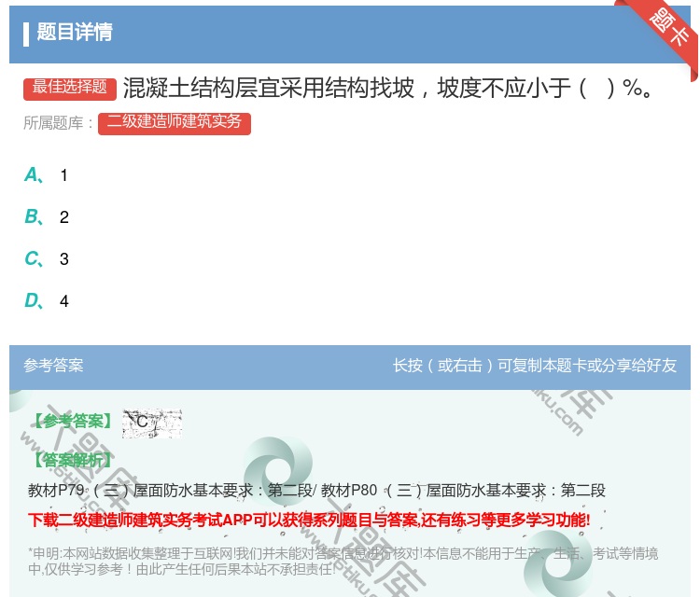Select answer option B with value 2
Screen dimensions: 700x597
(x=47, y=216)
